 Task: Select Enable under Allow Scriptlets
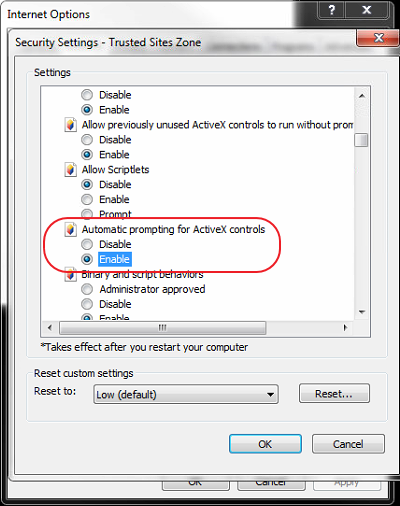(87, 199)
